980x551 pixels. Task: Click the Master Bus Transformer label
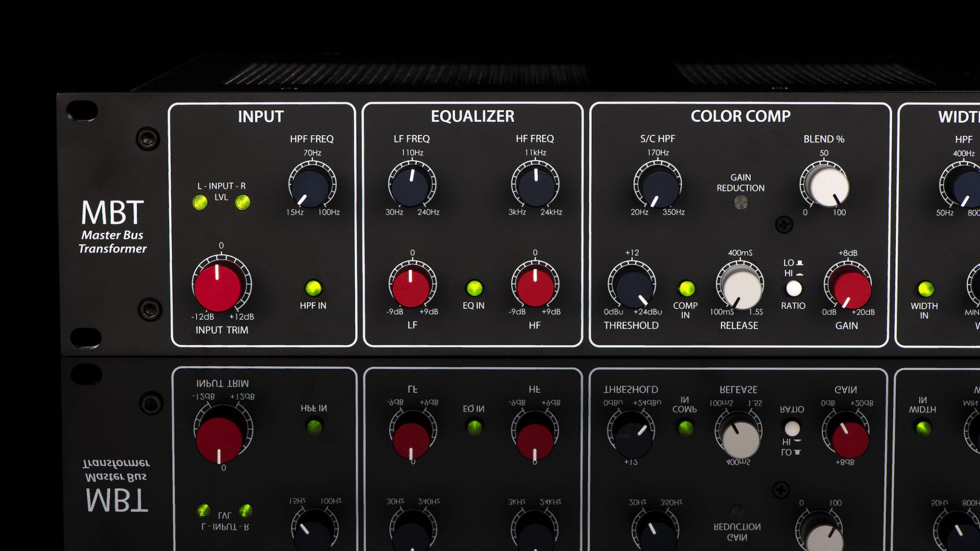(x=113, y=242)
